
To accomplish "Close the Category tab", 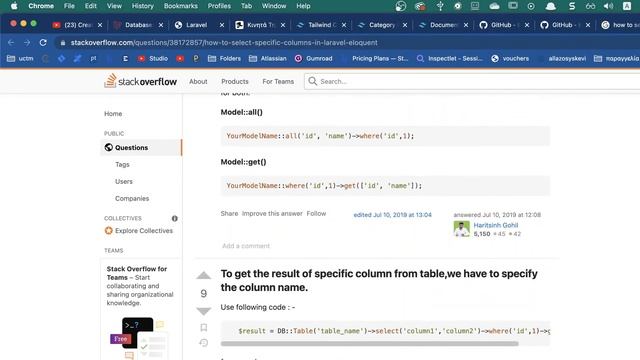I will pyautogui.click(x=404, y=25).
